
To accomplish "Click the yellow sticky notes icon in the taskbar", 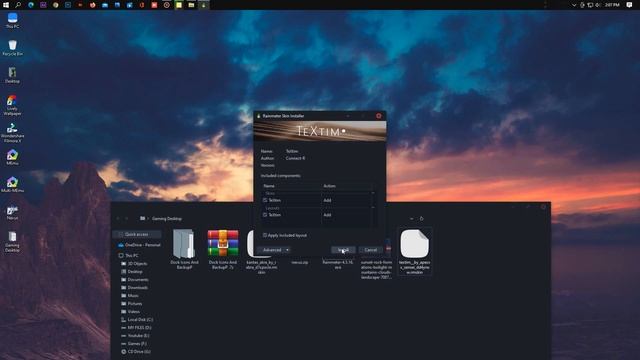I will 179,5.
